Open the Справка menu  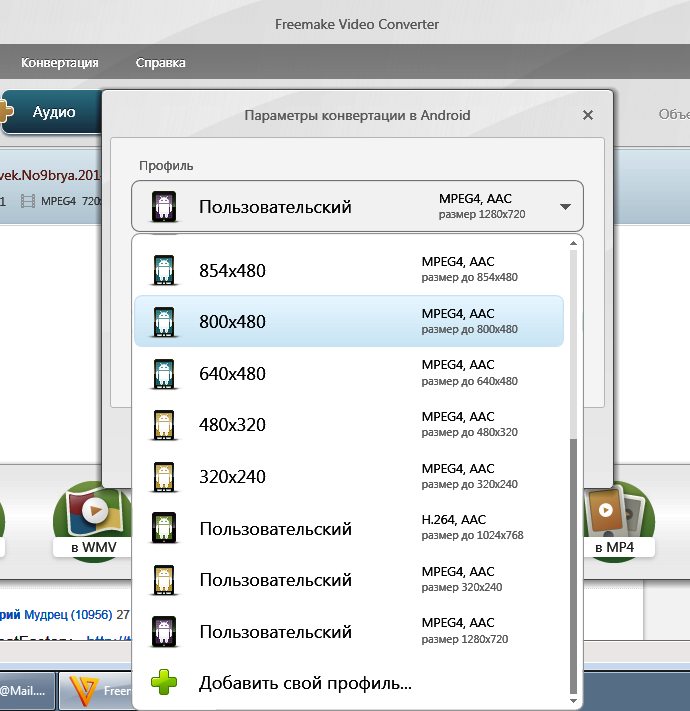(160, 63)
